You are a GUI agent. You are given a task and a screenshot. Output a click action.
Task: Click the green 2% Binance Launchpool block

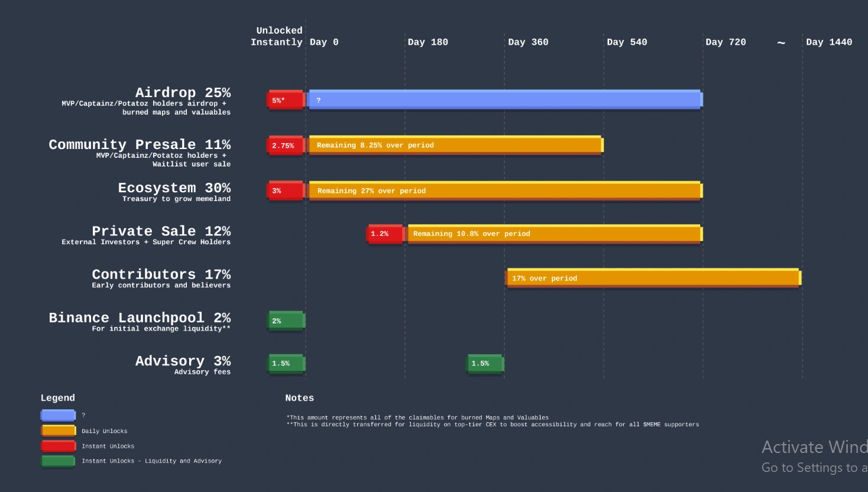pyautogui.click(x=286, y=321)
